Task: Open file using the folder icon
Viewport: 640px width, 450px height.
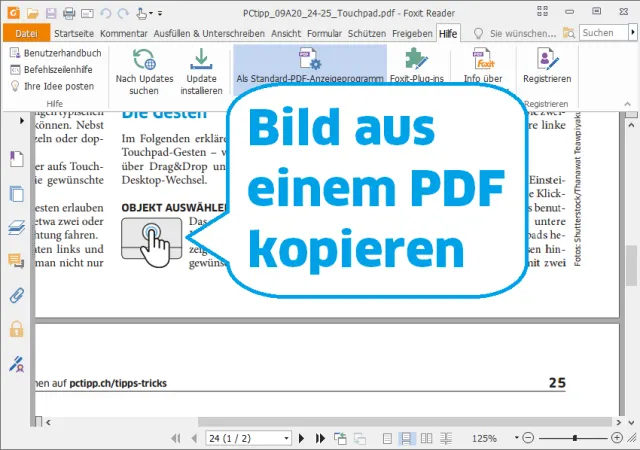Action: 33,13
